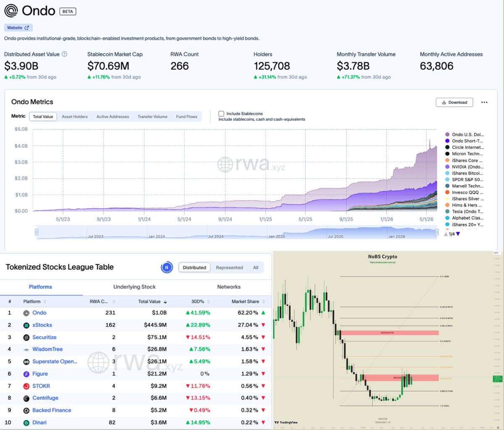Go to previous legend page arrow

coord(446,234)
